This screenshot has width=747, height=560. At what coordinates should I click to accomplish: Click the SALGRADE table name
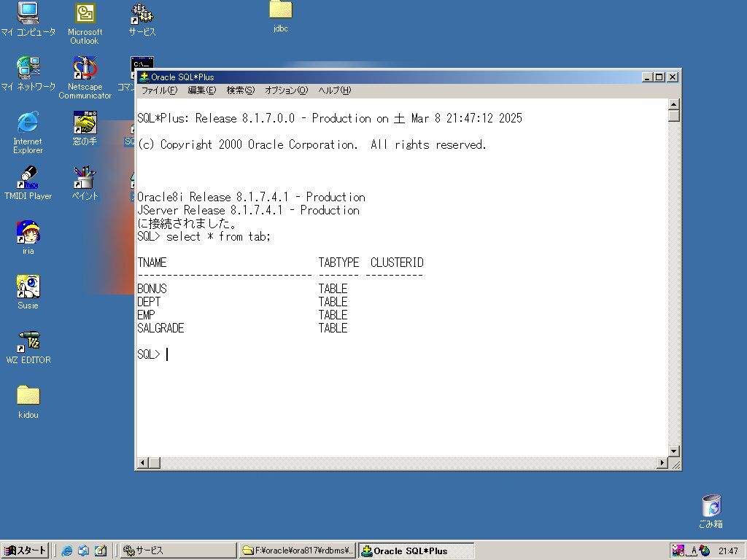click(x=160, y=328)
